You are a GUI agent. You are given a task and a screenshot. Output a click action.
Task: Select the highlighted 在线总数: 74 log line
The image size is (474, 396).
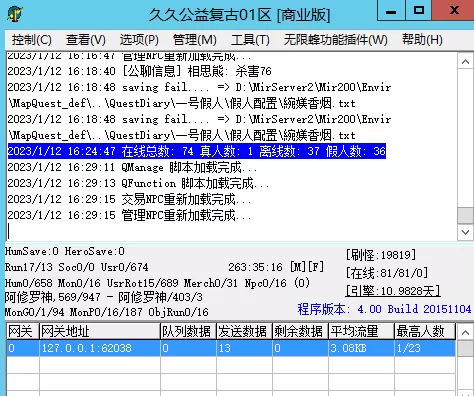(x=197, y=151)
